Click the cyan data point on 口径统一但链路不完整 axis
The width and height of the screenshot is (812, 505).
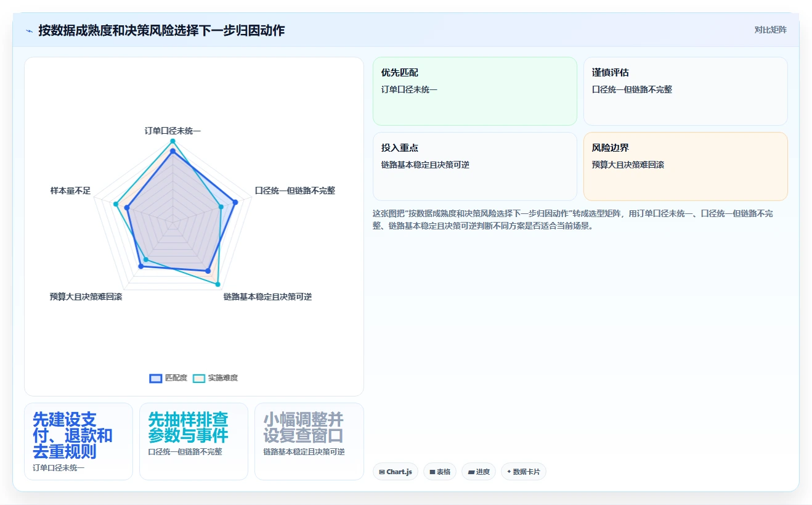click(221, 206)
